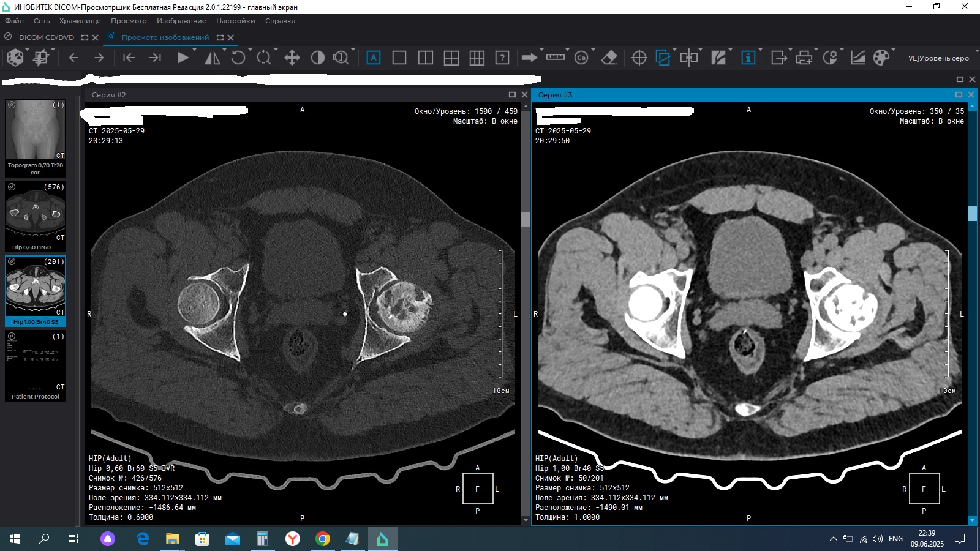Click the color palette icon
The image size is (980, 551).
click(881, 58)
